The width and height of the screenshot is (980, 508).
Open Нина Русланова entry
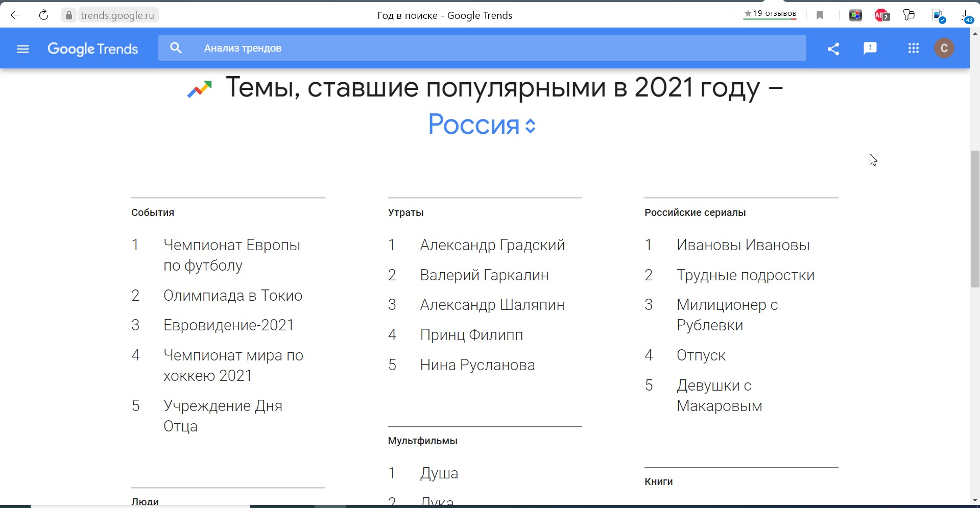pyautogui.click(x=477, y=365)
